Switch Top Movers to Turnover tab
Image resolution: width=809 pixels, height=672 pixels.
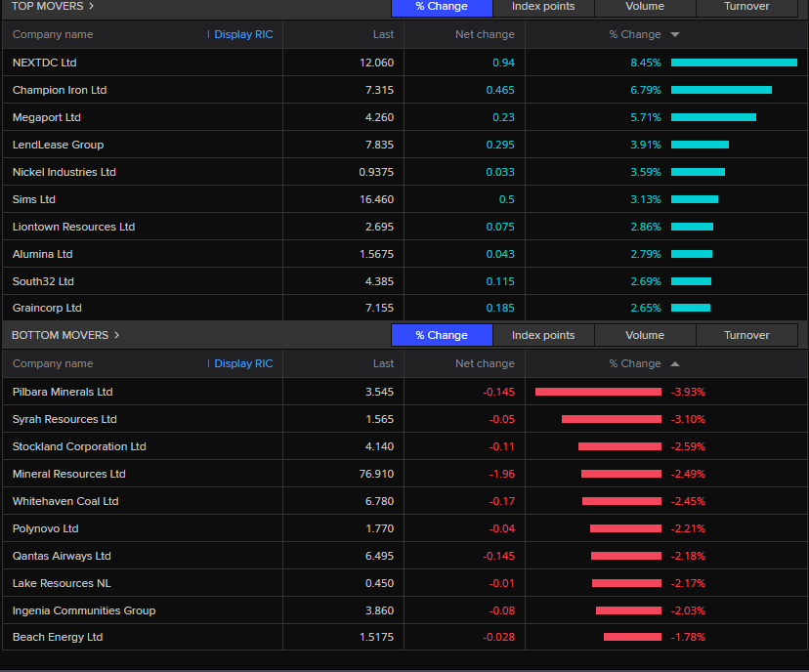(x=746, y=7)
